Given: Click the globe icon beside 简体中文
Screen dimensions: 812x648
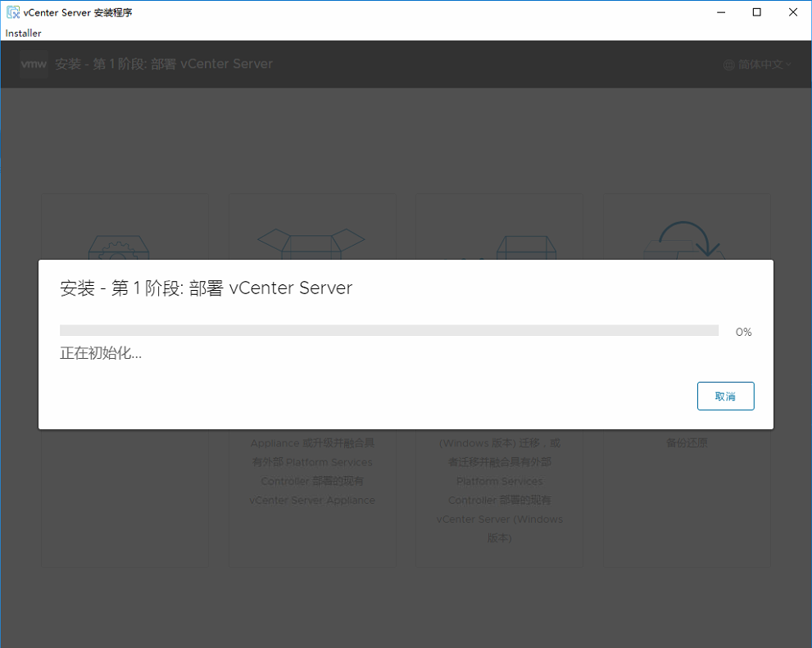Looking at the screenshot, I should pos(729,65).
